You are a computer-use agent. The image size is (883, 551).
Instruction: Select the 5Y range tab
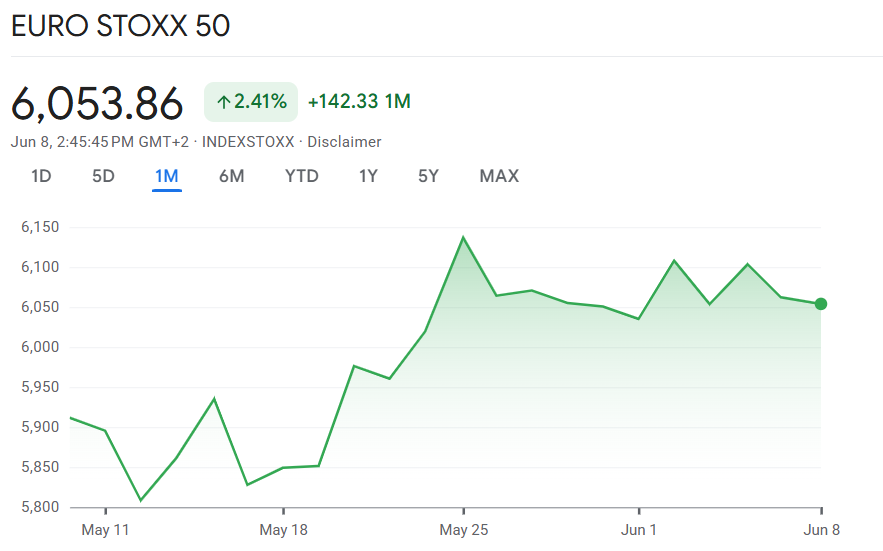[428, 176]
